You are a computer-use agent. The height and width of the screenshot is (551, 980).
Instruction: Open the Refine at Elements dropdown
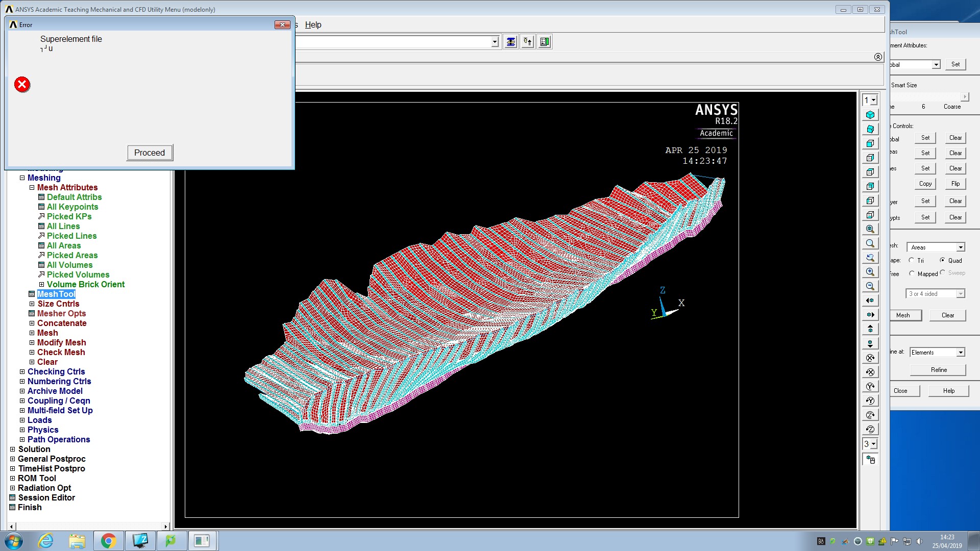click(960, 353)
